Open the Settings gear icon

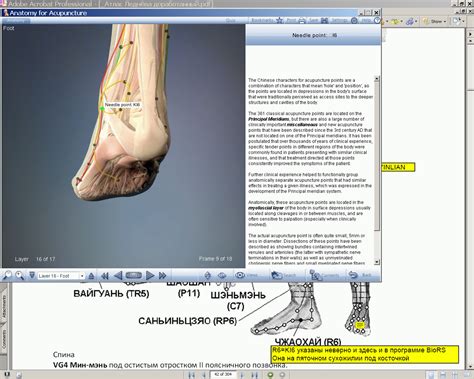pos(354,20)
